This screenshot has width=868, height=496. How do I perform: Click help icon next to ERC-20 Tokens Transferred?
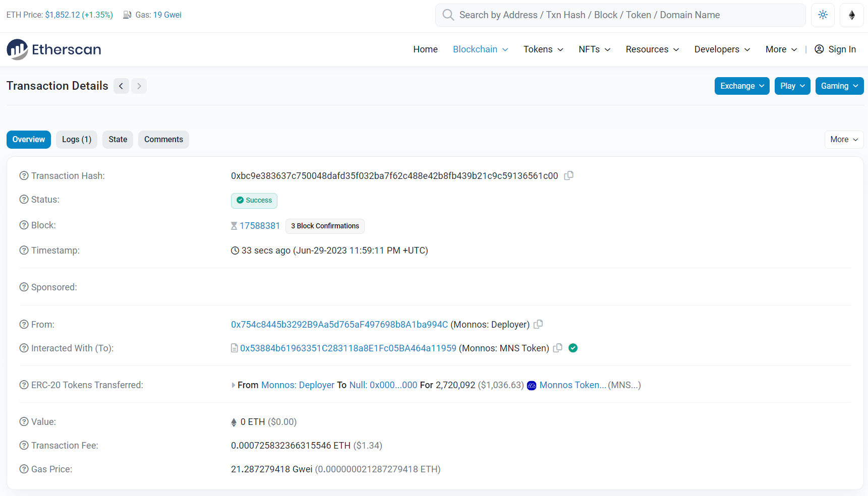[x=24, y=385]
